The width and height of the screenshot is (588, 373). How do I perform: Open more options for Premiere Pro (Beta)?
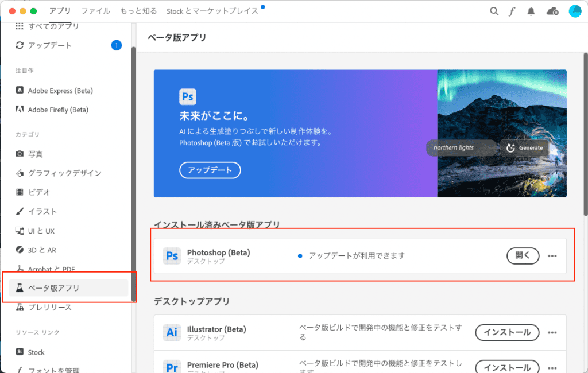point(552,367)
